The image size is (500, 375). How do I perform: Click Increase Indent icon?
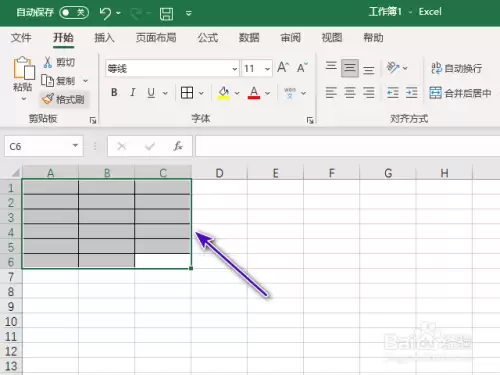pos(412,92)
